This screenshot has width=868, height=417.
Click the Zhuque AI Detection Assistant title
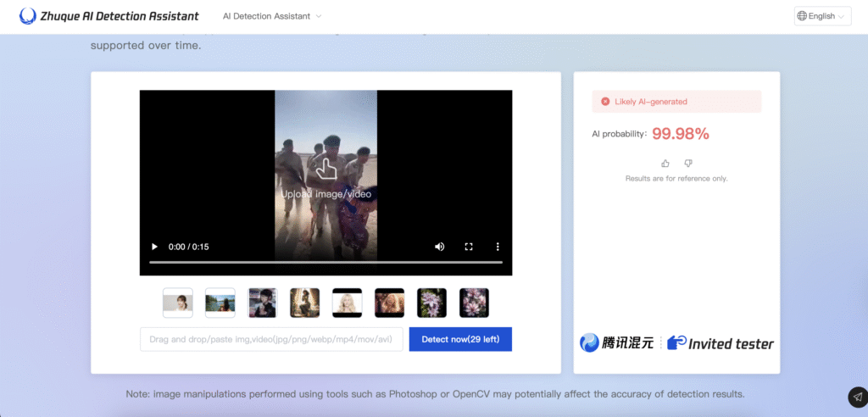(x=120, y=16)
